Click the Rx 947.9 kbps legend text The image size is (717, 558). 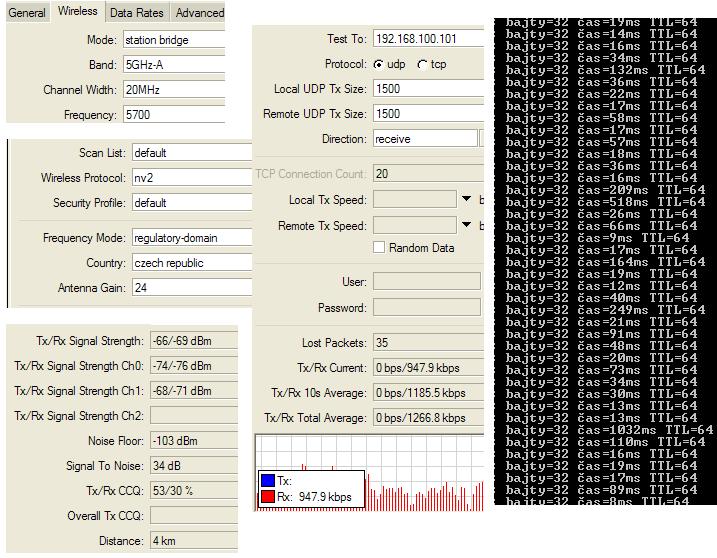[314, 497]
